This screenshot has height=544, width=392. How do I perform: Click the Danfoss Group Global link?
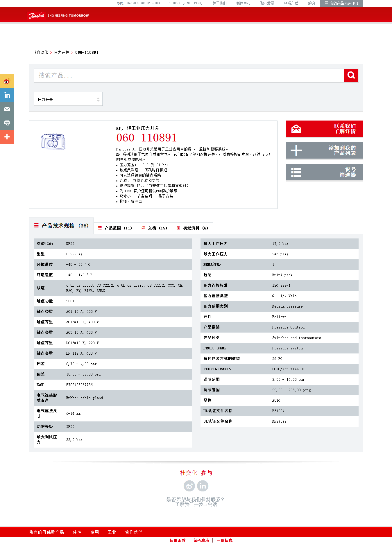coord(144,3)
